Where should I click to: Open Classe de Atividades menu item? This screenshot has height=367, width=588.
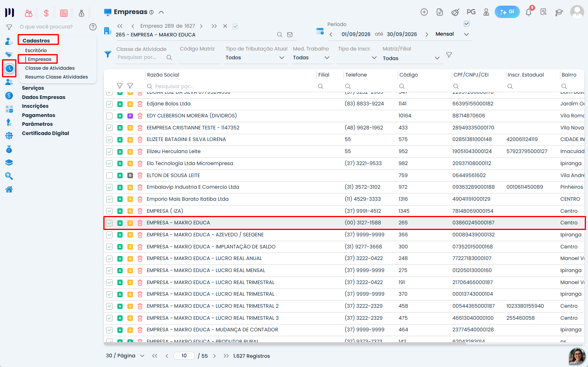pos(50,68)
